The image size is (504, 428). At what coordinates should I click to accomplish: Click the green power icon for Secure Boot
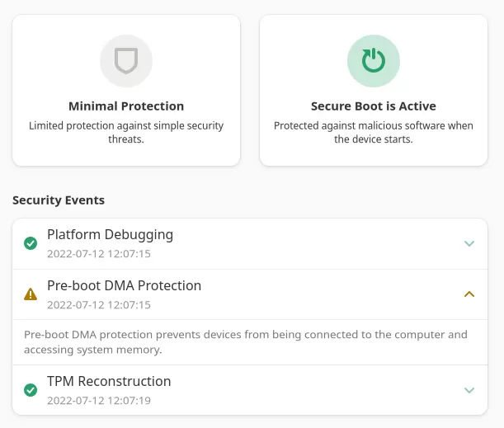pyautogui.click(x=374, y=61)
